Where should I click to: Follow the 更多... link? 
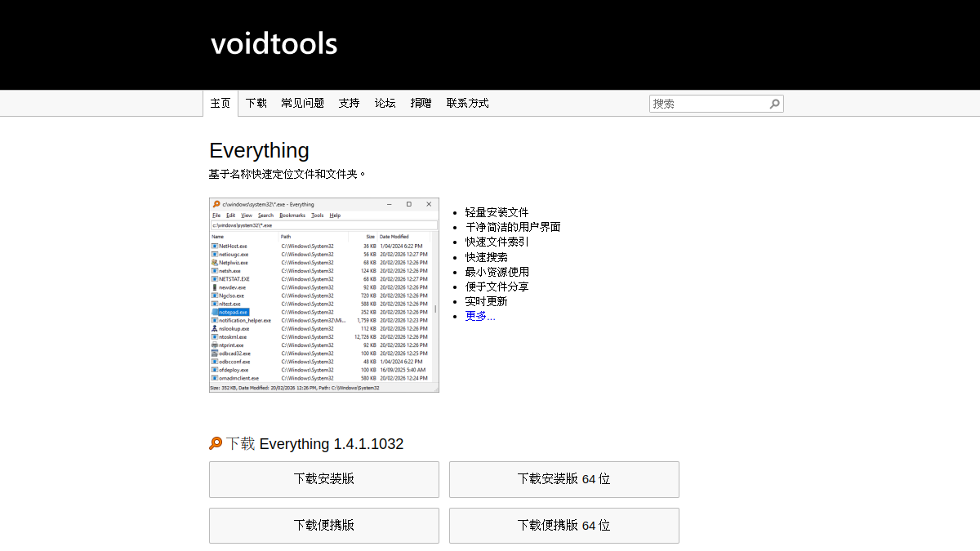tap(480, 316)
